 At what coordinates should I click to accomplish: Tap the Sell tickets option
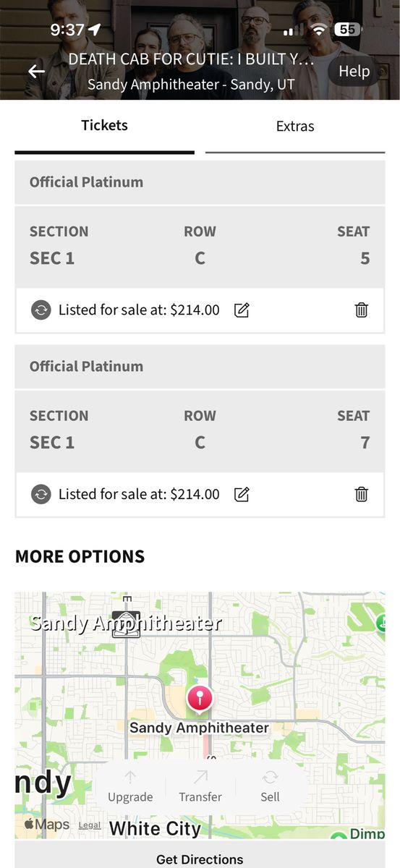tap(270, 786)
